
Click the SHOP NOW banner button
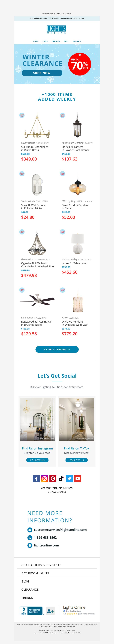[x=42, y=73]
